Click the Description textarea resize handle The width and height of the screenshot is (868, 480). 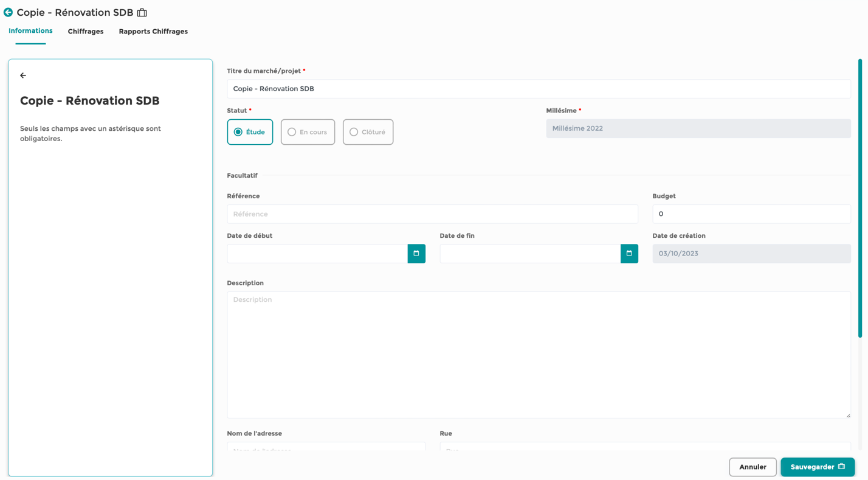[x=848, y=415]
